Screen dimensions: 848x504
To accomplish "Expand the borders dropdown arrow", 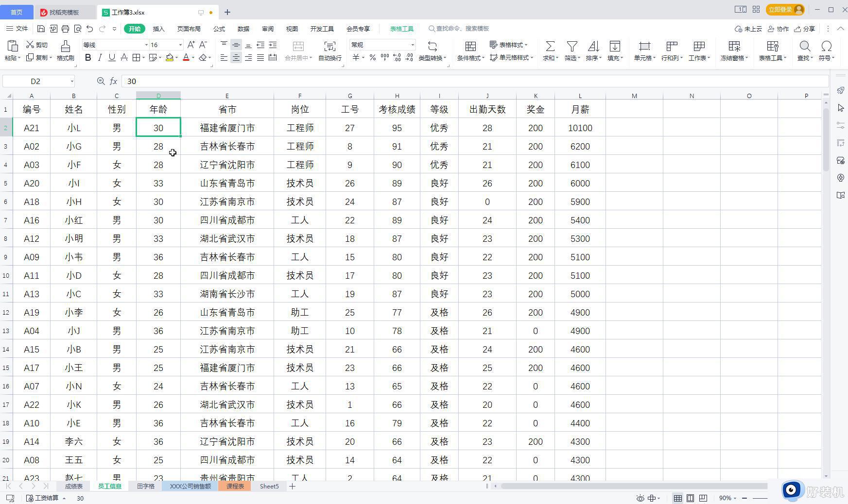I will pyautogui.click(x=144, y=58).
